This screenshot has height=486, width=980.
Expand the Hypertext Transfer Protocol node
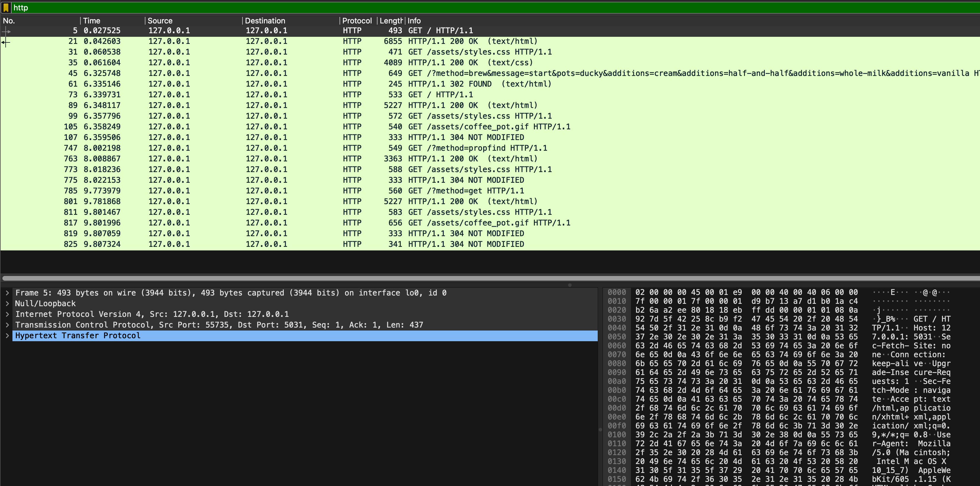pyautogui.click(x=7, y=335)
